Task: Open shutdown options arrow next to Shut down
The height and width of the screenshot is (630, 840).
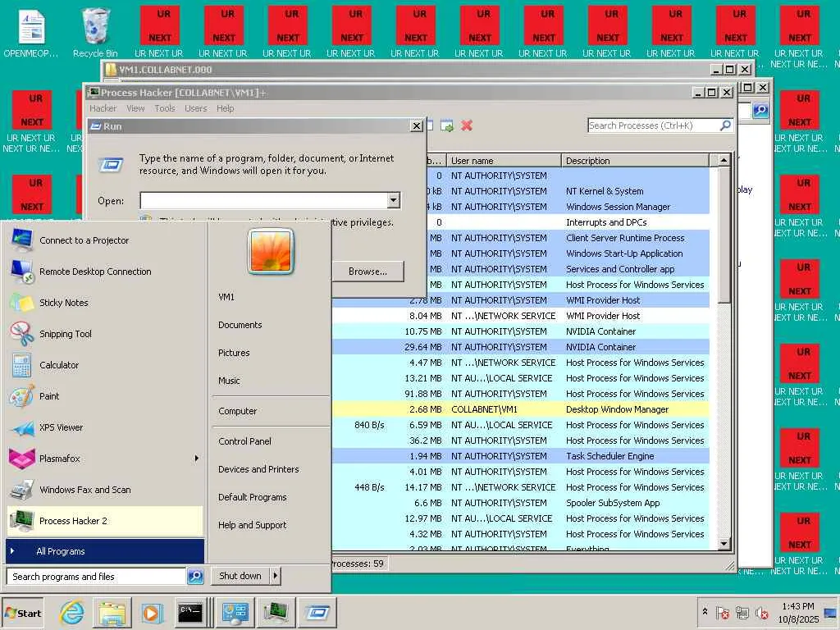Action: [x=275, y=576]
